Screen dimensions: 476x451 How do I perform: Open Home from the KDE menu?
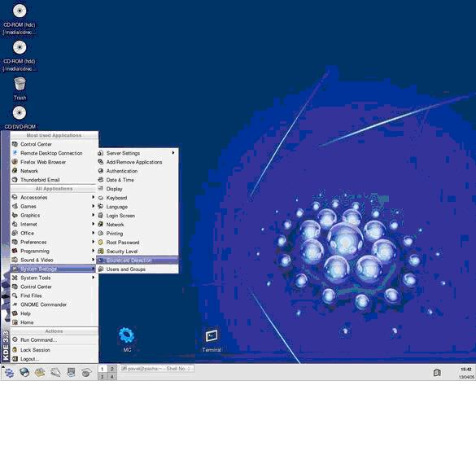[x=54, y=322]
